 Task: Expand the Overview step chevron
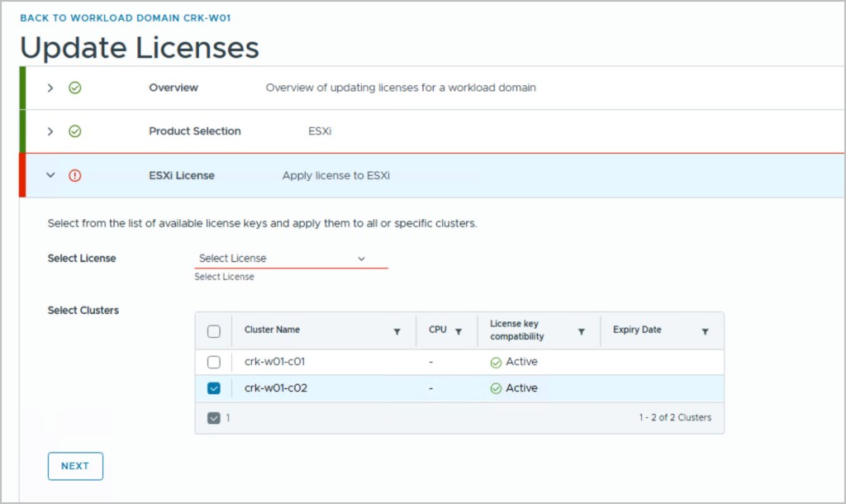coord(50,88)
